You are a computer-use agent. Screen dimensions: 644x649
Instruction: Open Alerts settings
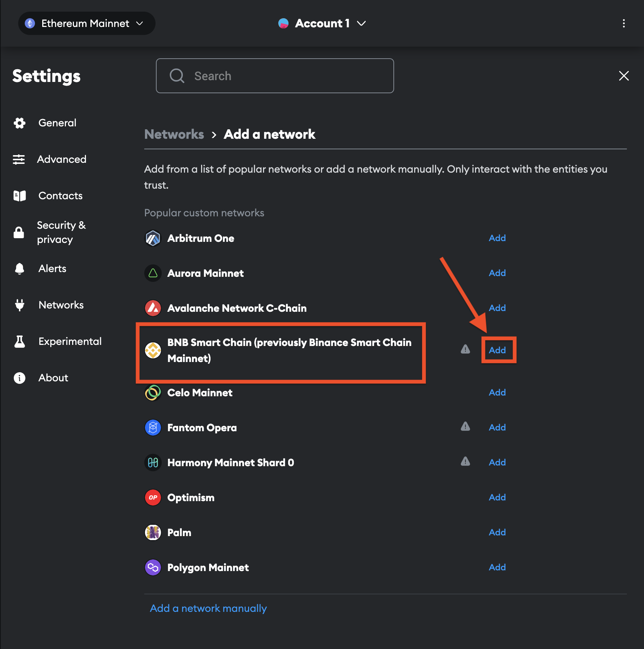pyautogui.click(x=52, y=268)
